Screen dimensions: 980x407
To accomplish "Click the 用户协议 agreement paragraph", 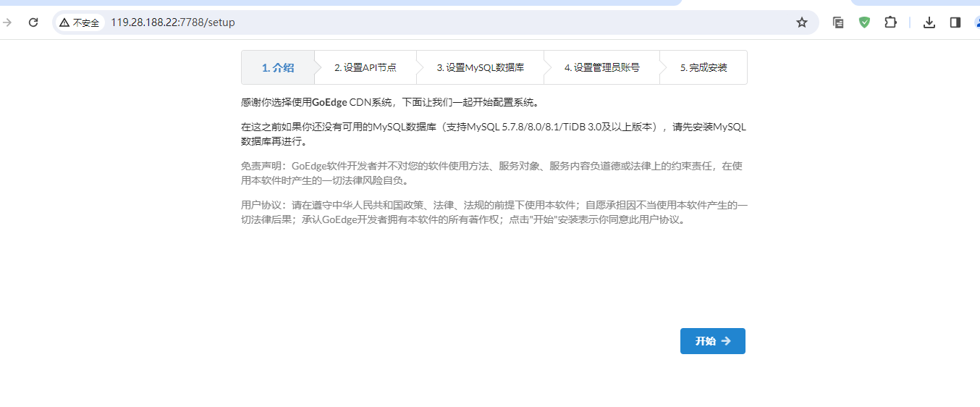I will tap(492, 212).
